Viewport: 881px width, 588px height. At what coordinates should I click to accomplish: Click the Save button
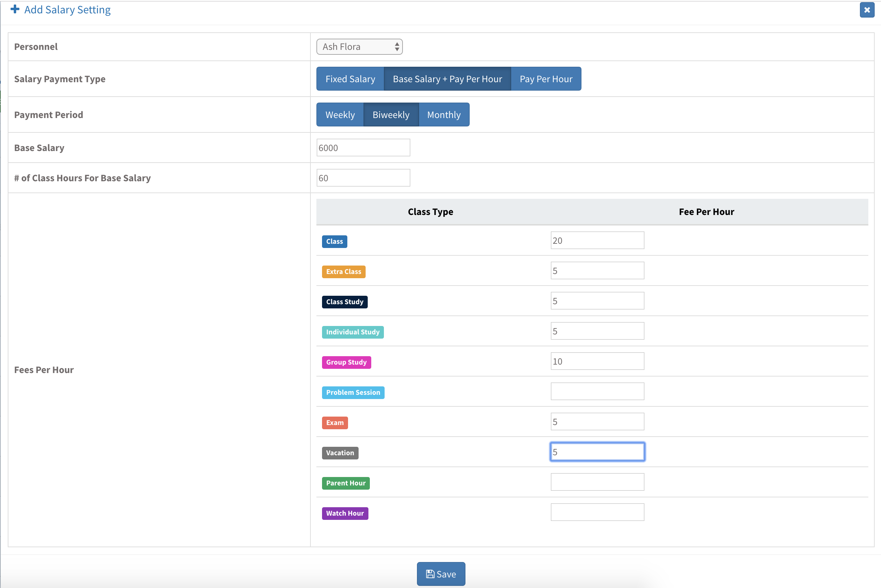[x=440, y=574]
